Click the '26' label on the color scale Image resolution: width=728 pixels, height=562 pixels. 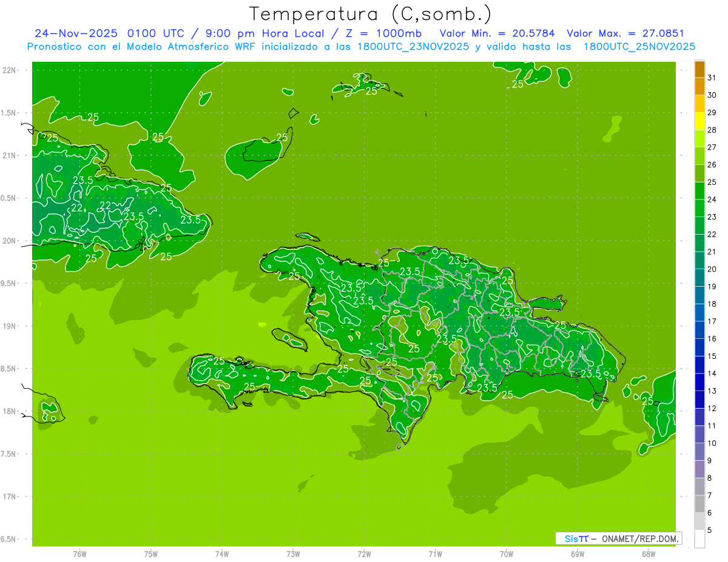tap(712, 165)
